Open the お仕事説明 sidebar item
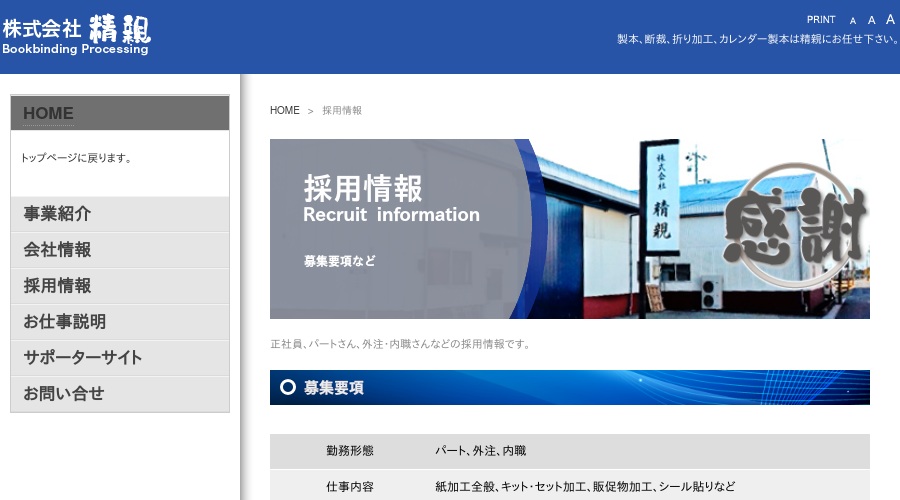The image size is (900, 500). pos(65,322)
